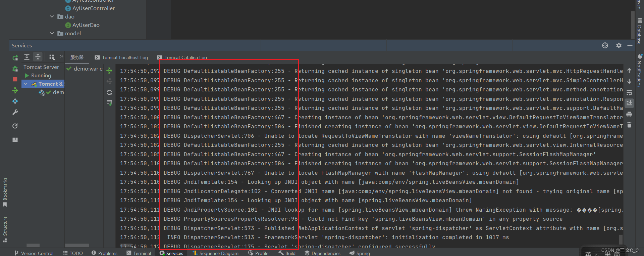Image resolution: width=644 pixels, height=256 pixels.
Task: Open the Notifications side panel
Action: click(639, 71)
